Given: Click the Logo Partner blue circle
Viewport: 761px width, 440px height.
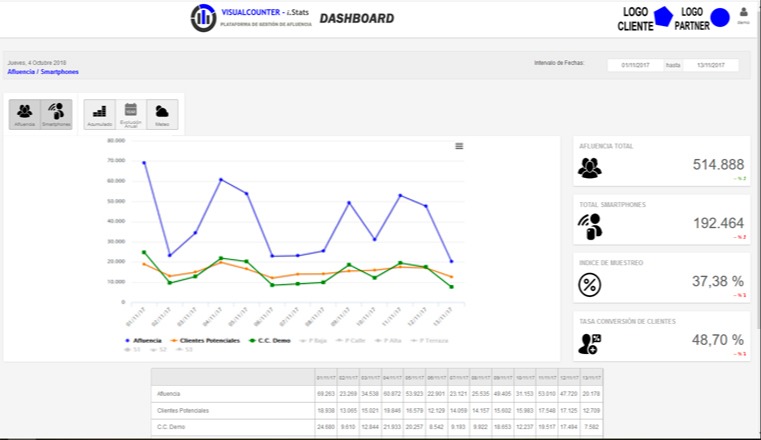Looking at the screenshot, I should [x=720, y=18].
